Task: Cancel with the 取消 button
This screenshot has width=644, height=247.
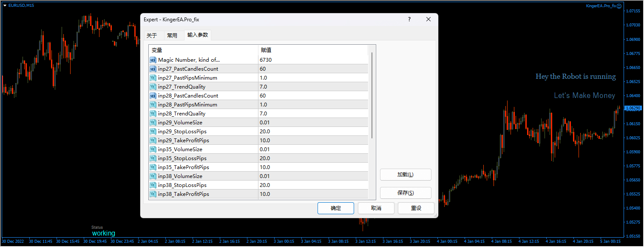Action: (376, 208)
